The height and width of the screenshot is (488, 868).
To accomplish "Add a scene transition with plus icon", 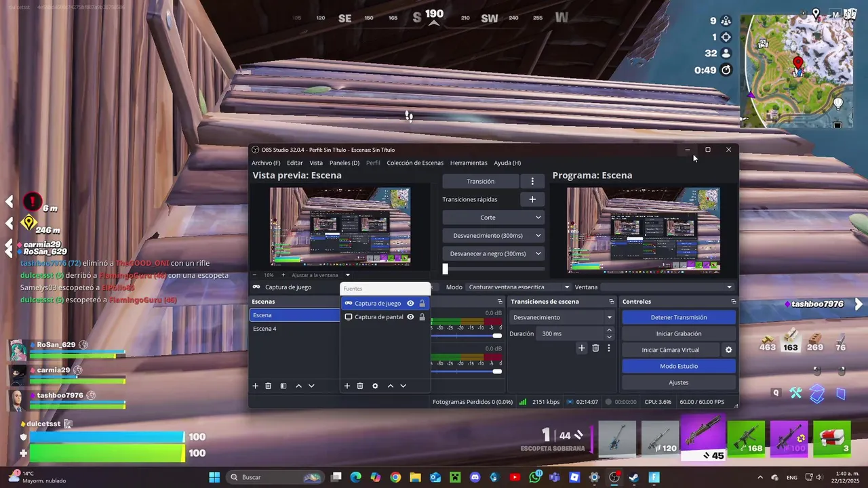I will coord(581,348).
